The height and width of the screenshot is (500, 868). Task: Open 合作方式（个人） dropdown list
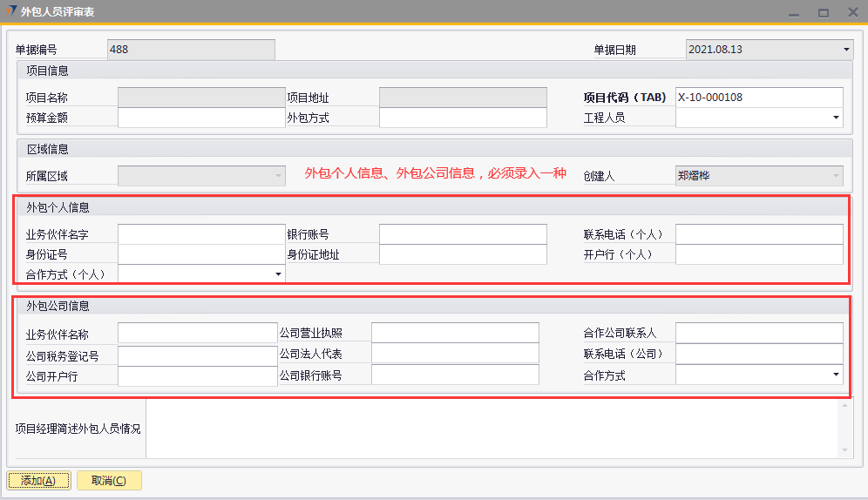(278, 274)
